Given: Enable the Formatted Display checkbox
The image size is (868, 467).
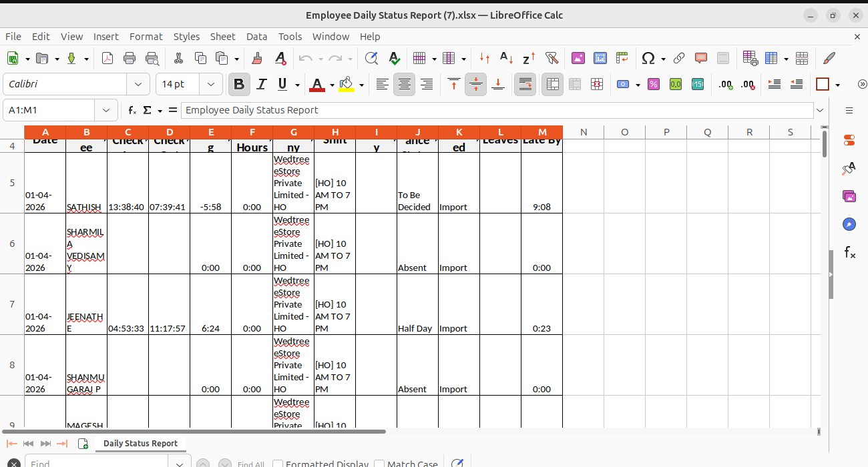Looking at the screenshot, I should [x=277, y=464].
